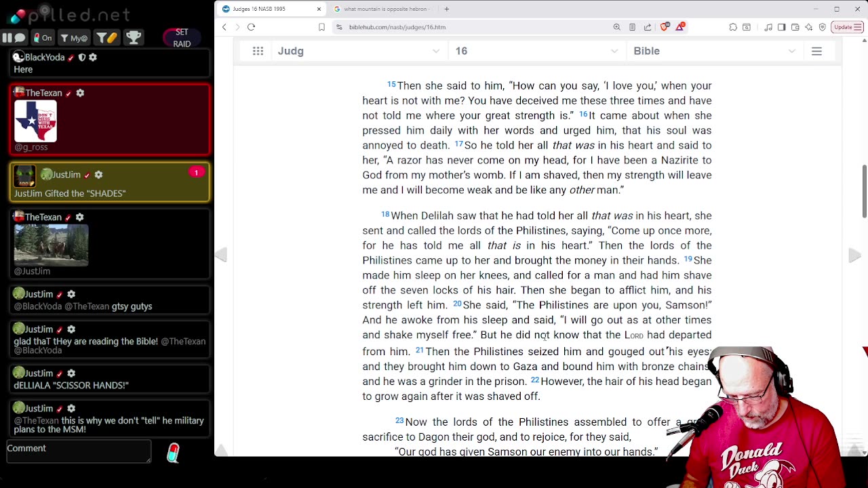Toggle the 'My@' mentions filter
868x488 pixels.
[73, 38]
